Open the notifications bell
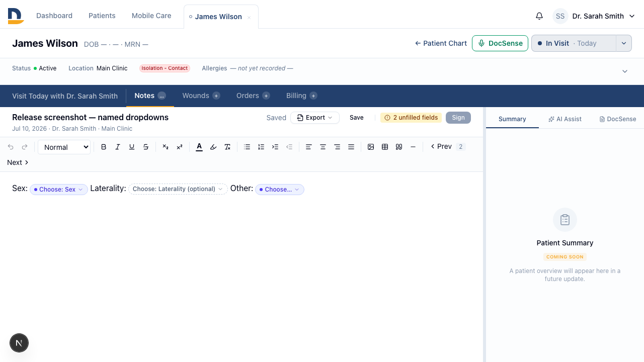The image size is (644, 362). coord(539,16)
